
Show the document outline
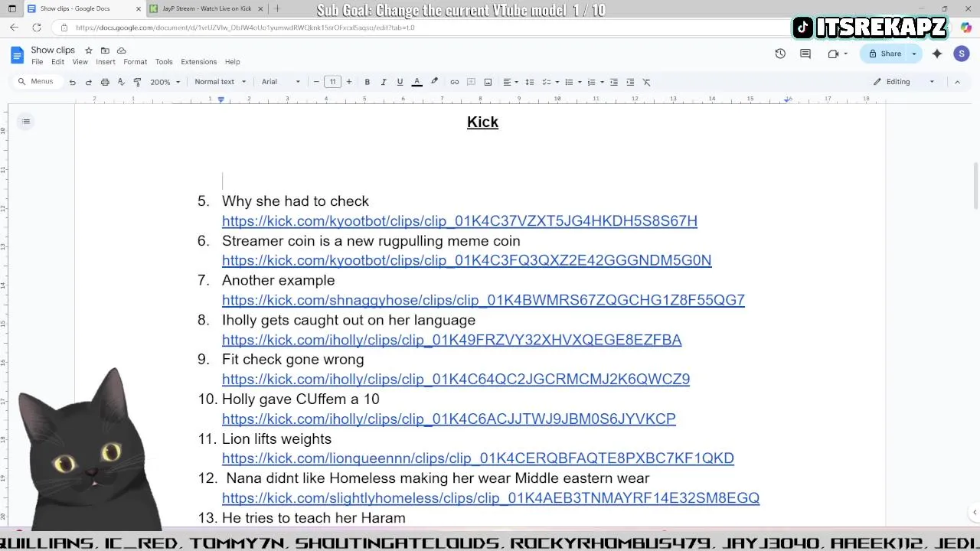point(26,122)
